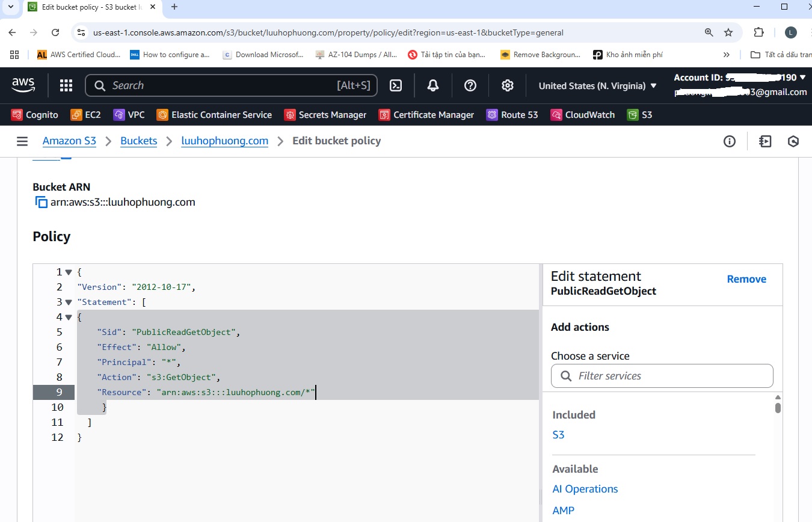
Task: Click the Remove statement link
Action: (746, 279)
